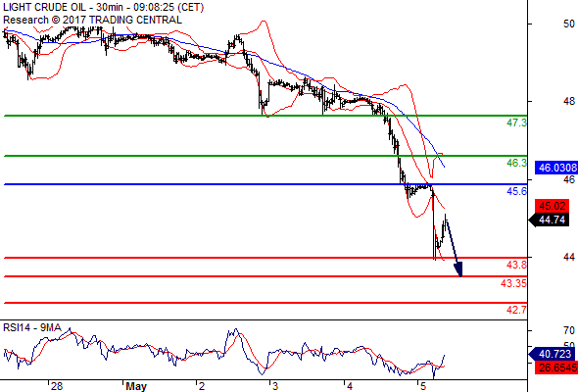Click the 'RSI14 - 9MA' indicator label

32,327
